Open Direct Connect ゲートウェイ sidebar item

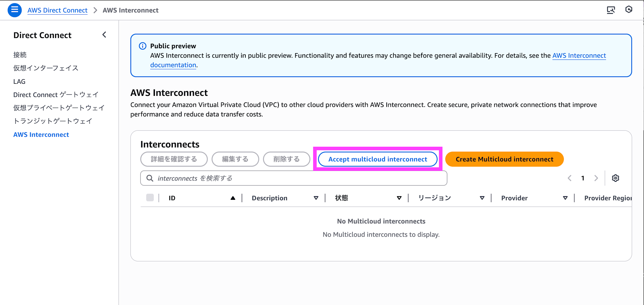click(56, 95)
